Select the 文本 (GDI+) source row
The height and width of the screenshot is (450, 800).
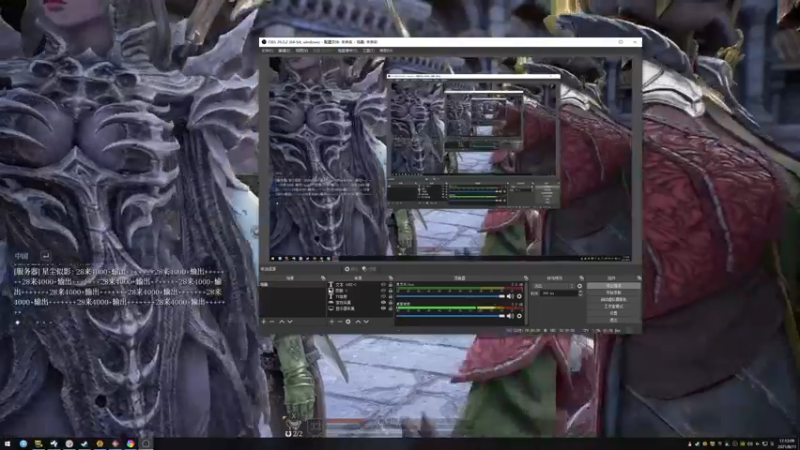pos(362,285)
